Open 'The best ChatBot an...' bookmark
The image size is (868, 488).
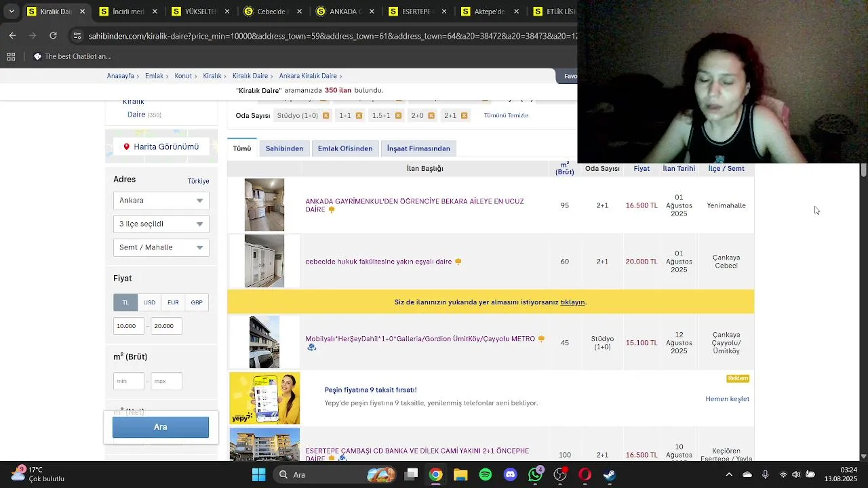pyautogui.click(x=72, y=56)
